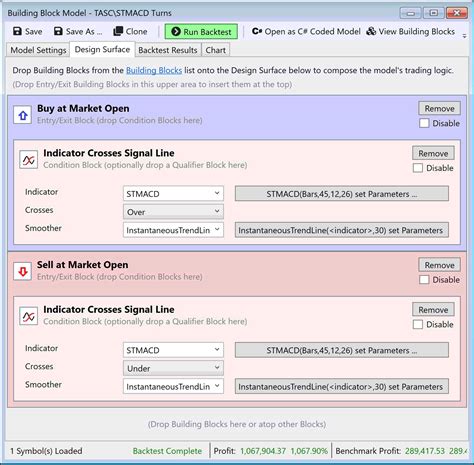Click the Save As toolbar label
The height and width of the screenshot is (465, 474).
(x=84, y=31)
